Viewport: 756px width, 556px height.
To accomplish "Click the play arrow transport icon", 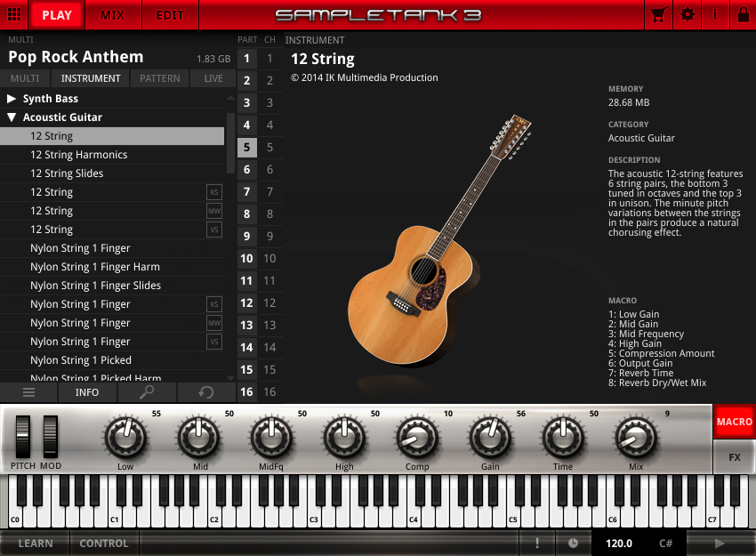I will click(x=720, y=544).
